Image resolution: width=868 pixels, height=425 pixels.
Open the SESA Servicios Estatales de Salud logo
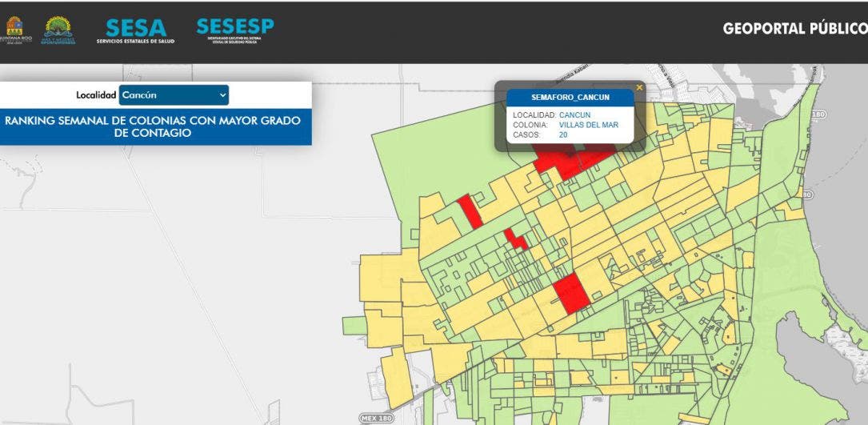[136, 31]
